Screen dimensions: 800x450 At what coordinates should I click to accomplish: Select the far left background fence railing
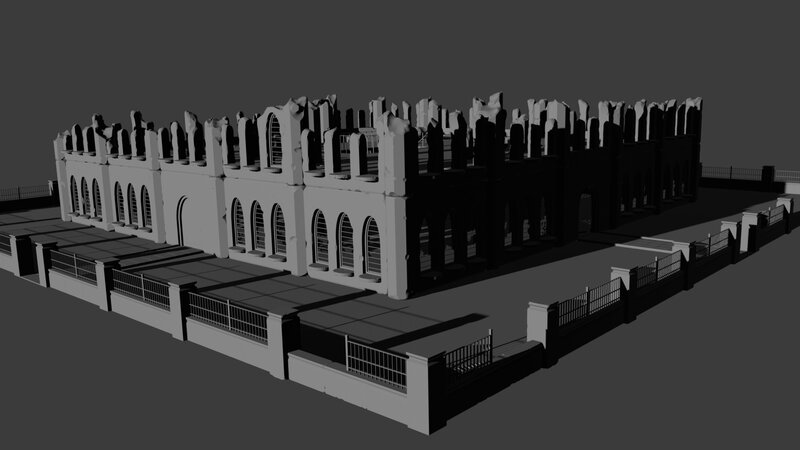tap(25, 191)
